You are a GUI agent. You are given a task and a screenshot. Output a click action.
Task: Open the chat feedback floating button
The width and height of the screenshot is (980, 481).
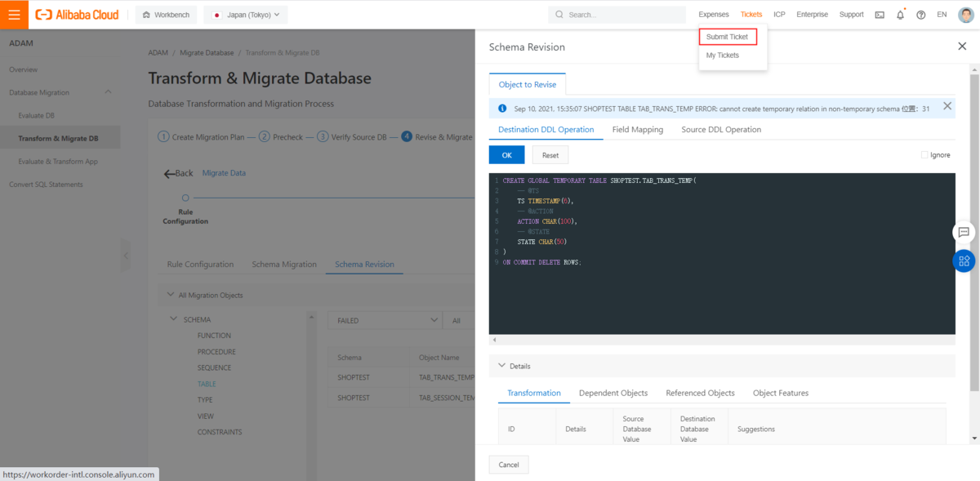tap(964, 232)
